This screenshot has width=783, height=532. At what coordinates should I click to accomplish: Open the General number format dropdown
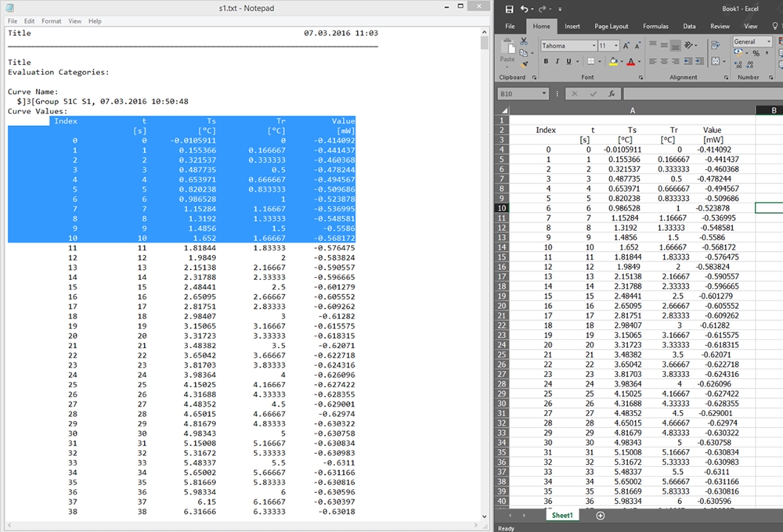pos(768,41)
